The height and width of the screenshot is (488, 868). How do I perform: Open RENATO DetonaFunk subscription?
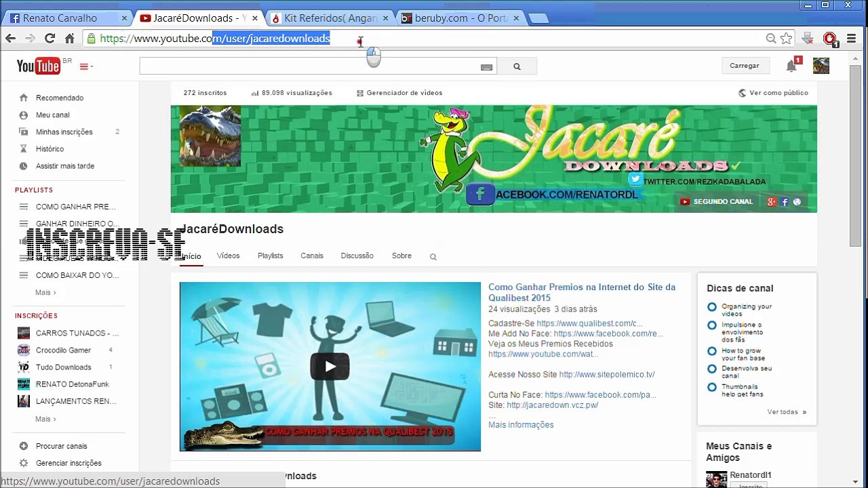click(x=73, y=384)
